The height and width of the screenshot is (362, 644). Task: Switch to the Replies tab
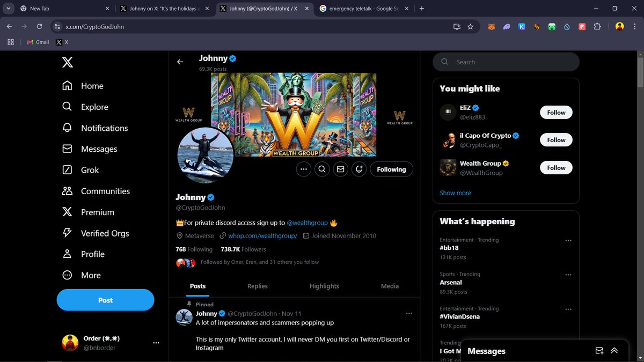pos(258,286)
